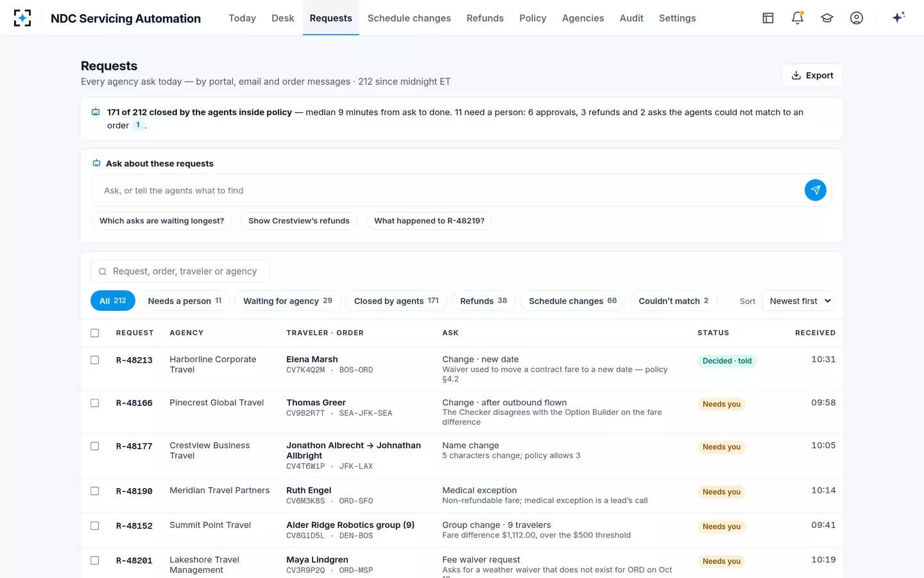Focus the 'Ask, or tell the agents' input
The image size is (924, 578).
[448, 190]
